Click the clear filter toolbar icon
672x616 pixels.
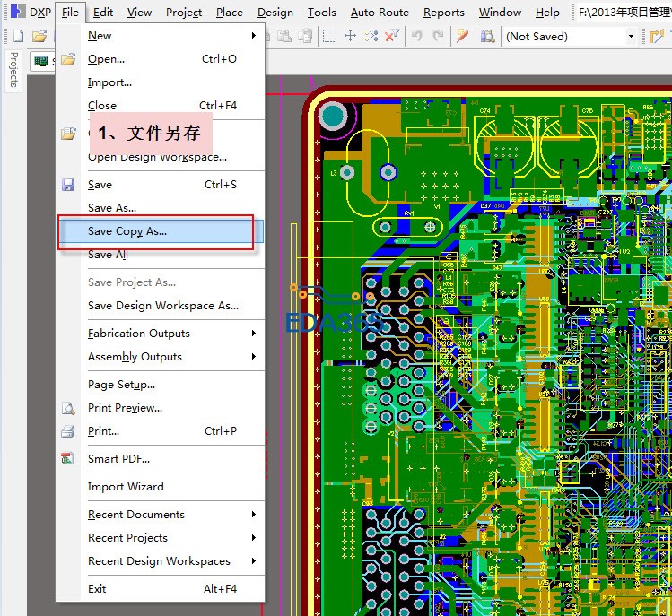[392, 37]
